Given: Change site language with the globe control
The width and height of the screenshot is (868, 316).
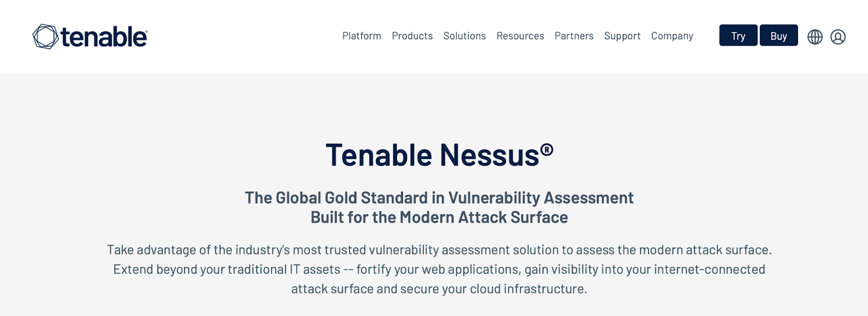Looking at the screenshot, I should click(815, 36).
